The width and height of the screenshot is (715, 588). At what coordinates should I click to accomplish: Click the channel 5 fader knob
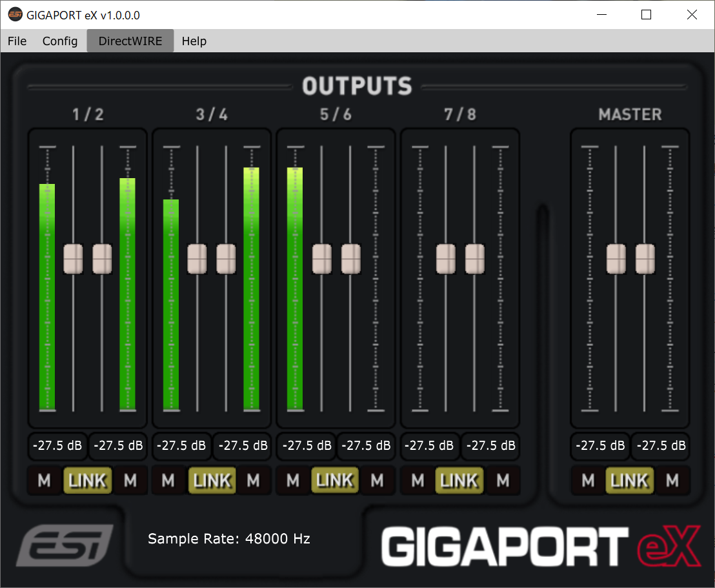(x=322, y=259)
